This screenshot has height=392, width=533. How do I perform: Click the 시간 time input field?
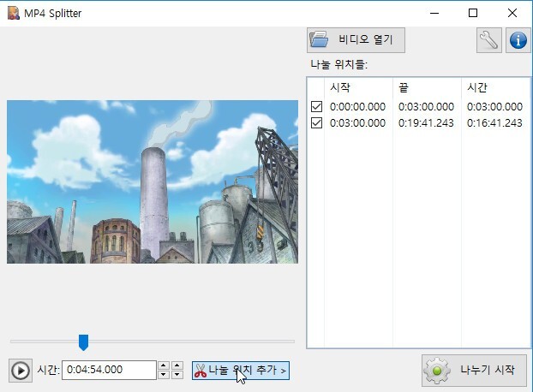109,370
